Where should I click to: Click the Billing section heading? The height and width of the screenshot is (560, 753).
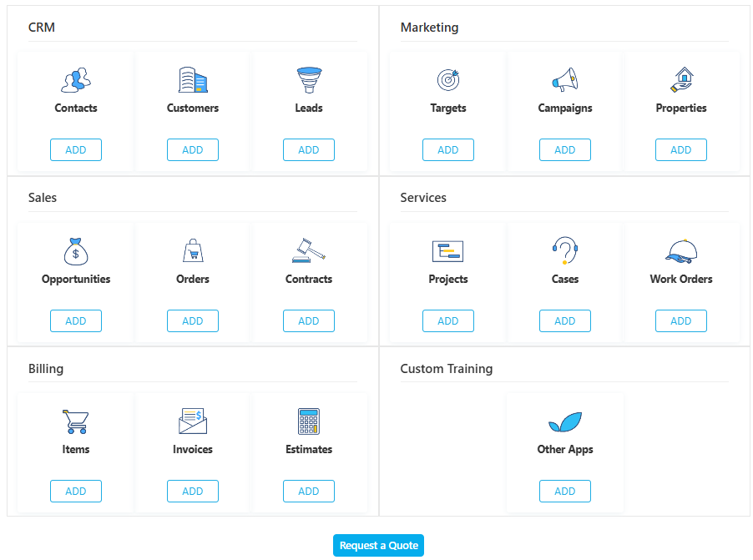[x=46, y=369]
